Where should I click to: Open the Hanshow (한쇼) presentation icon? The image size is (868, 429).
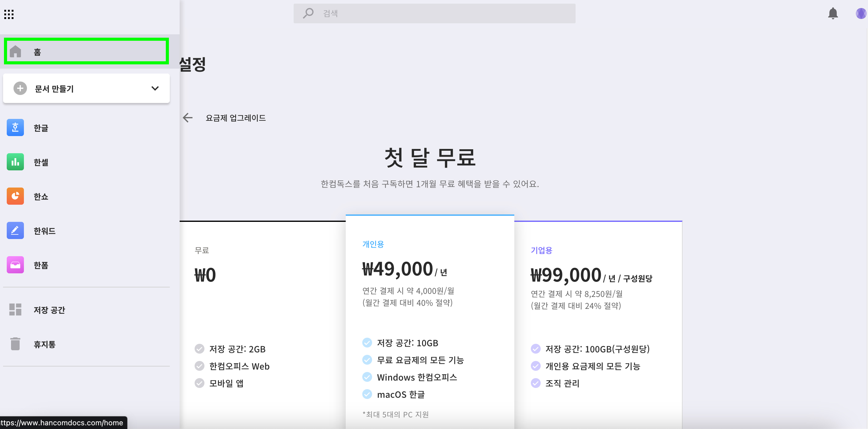click(x=15, y=196)
